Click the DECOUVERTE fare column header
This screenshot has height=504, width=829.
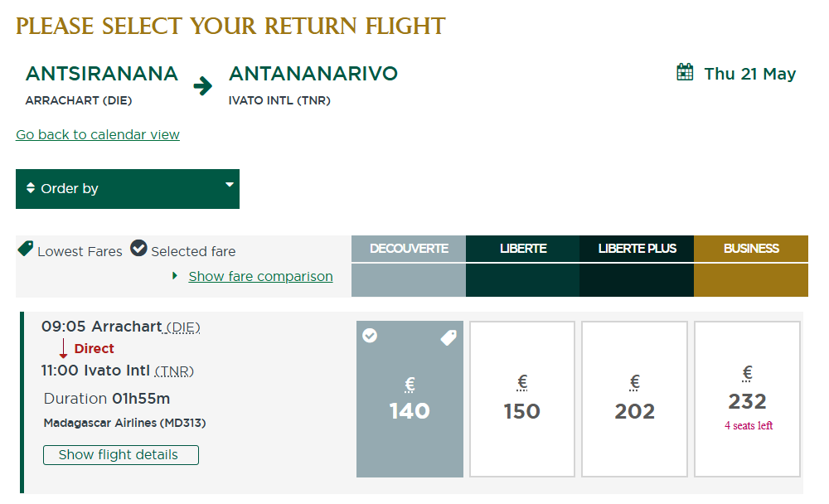(409, 249)
